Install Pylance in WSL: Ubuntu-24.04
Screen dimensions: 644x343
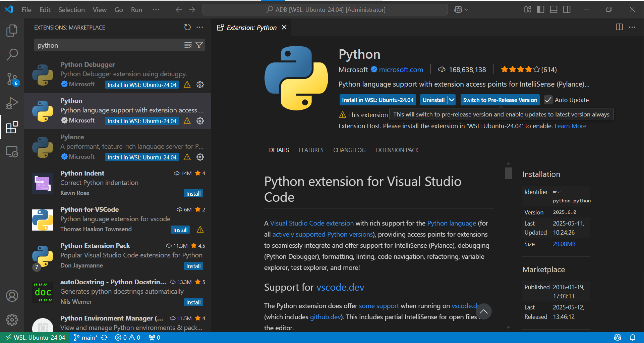pyautogui.click(x=142, y=157)
